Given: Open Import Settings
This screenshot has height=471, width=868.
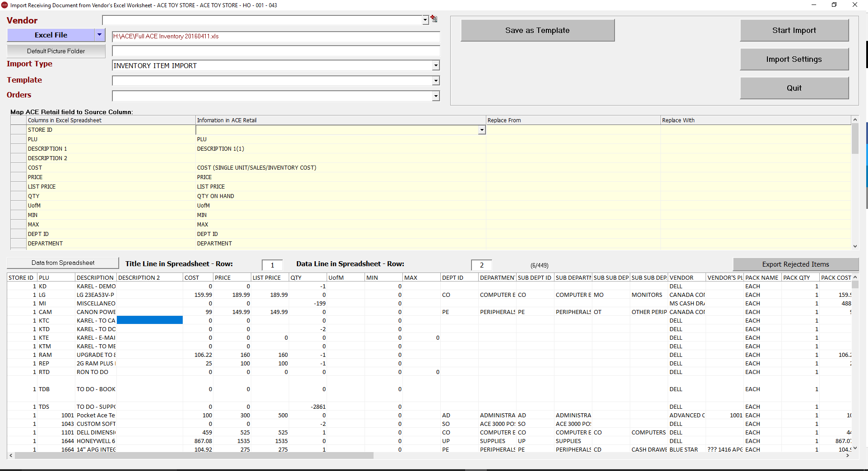Looking at the screenshot, I should pyautogui.click(x=794, y=59).
